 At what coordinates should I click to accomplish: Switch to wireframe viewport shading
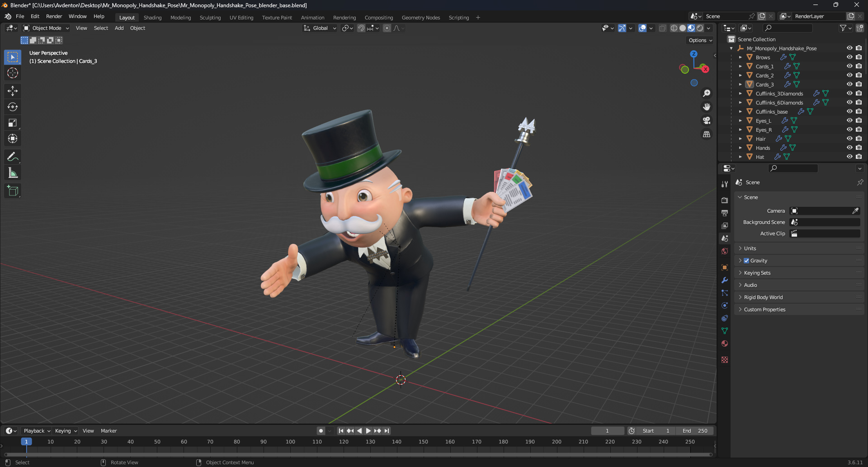pyautogui.click(x=674, y=28)
